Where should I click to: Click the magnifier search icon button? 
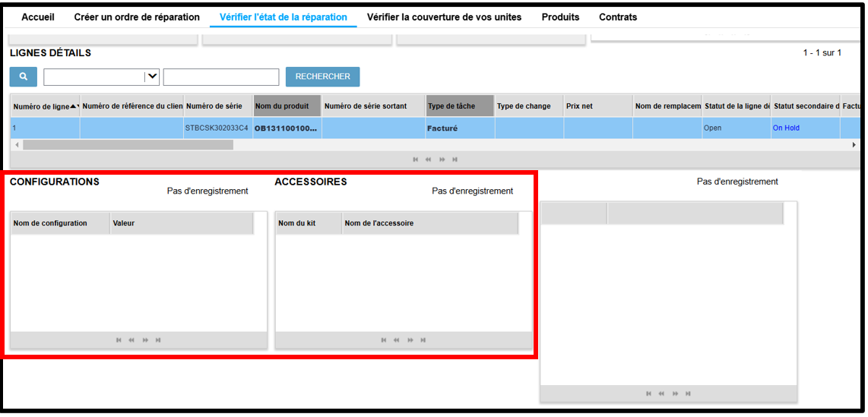point(24,77)
